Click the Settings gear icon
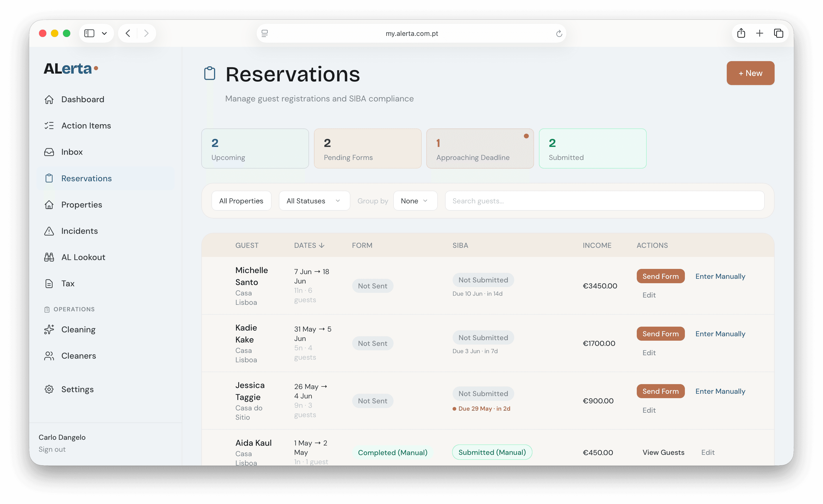The height and width of the screenshot is (504, 823). pos(49,389)
